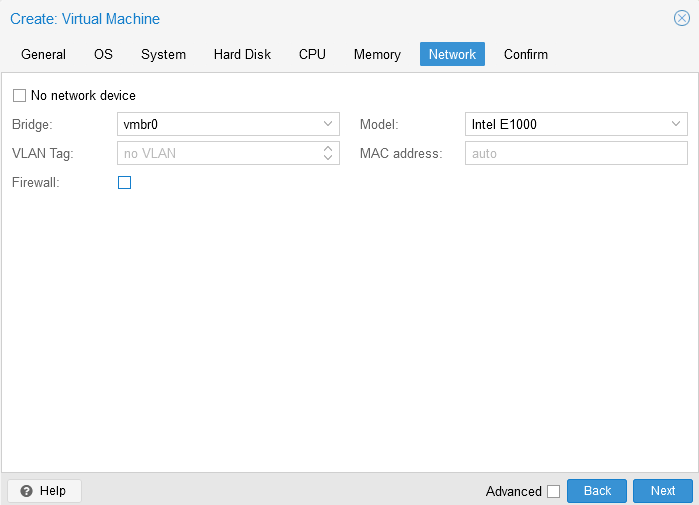The width and height of the screenshot is (699, 505).
Task: Go to the System tab
Action: [x=163, y=54]
